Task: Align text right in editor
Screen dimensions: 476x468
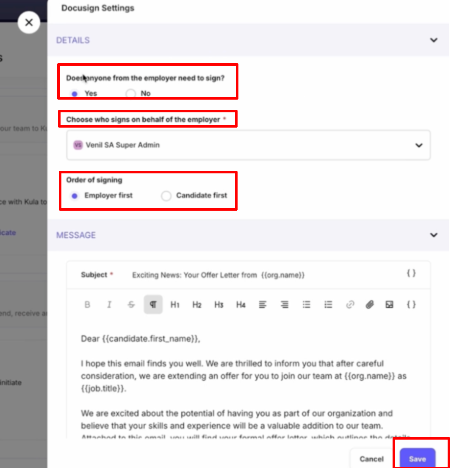Action: coord(285,304)
